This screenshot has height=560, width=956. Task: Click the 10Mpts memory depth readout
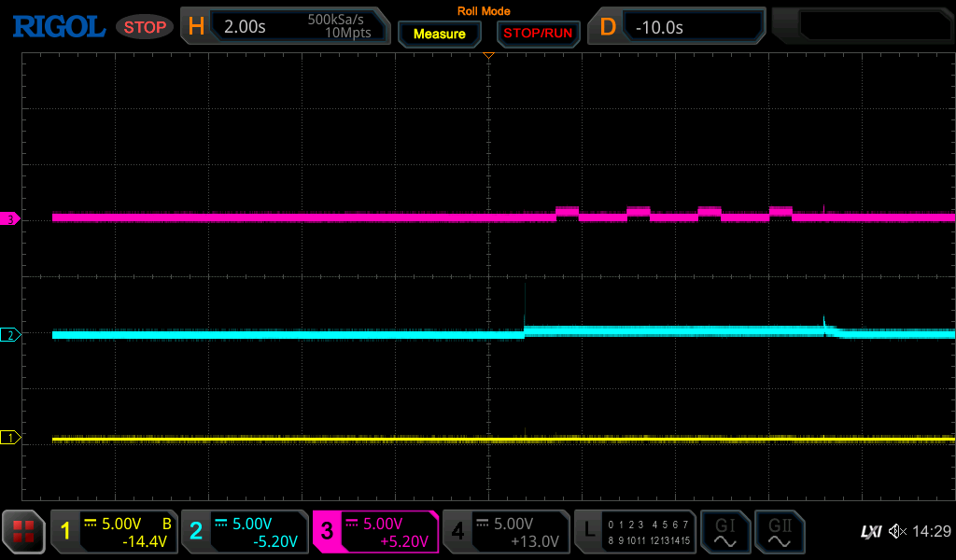click(x=348, y=33)
